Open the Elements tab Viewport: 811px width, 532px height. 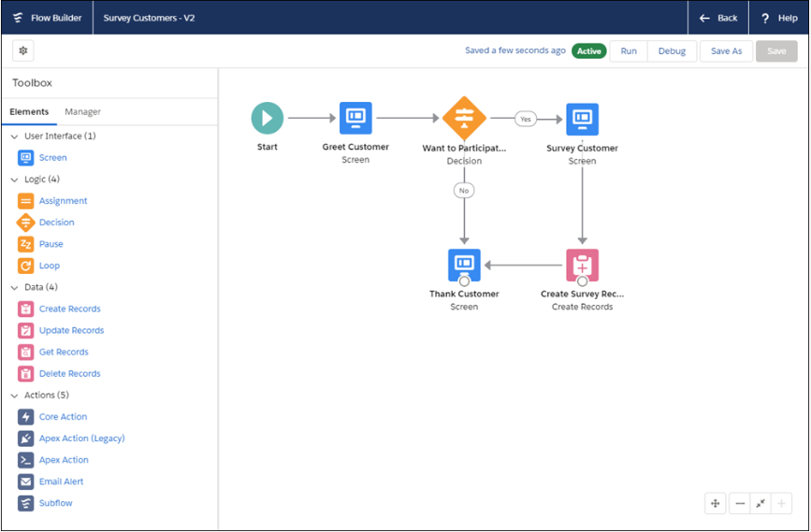click(x=29, y=112)
